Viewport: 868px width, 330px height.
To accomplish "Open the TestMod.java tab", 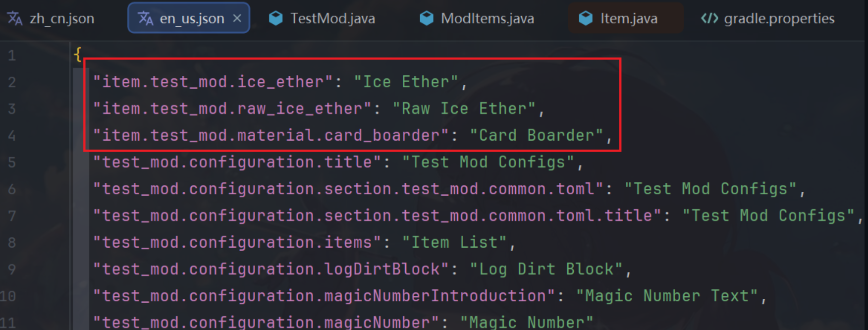I will point(322,18).
